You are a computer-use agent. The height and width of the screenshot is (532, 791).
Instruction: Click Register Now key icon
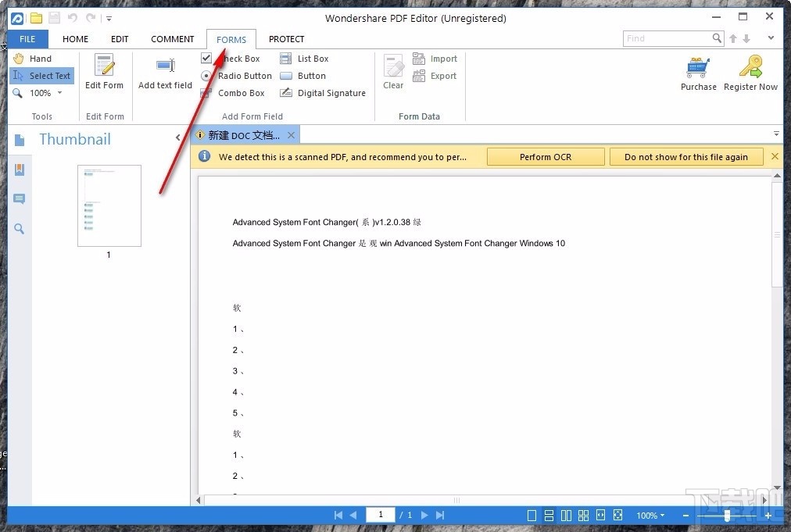[750, 66]
